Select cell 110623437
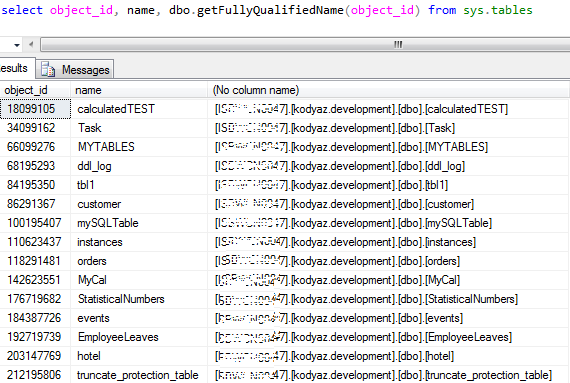 [x=35, y=242]
